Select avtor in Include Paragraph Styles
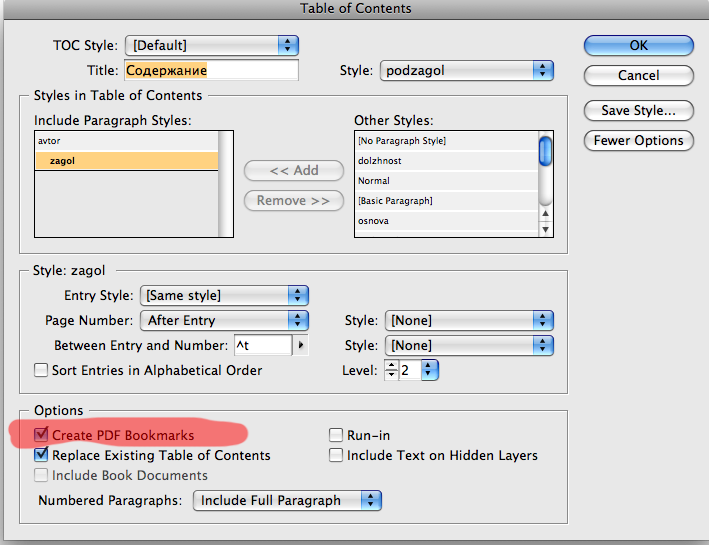The image size is (709, 545). pyautogui.click(x=50, y=141)
